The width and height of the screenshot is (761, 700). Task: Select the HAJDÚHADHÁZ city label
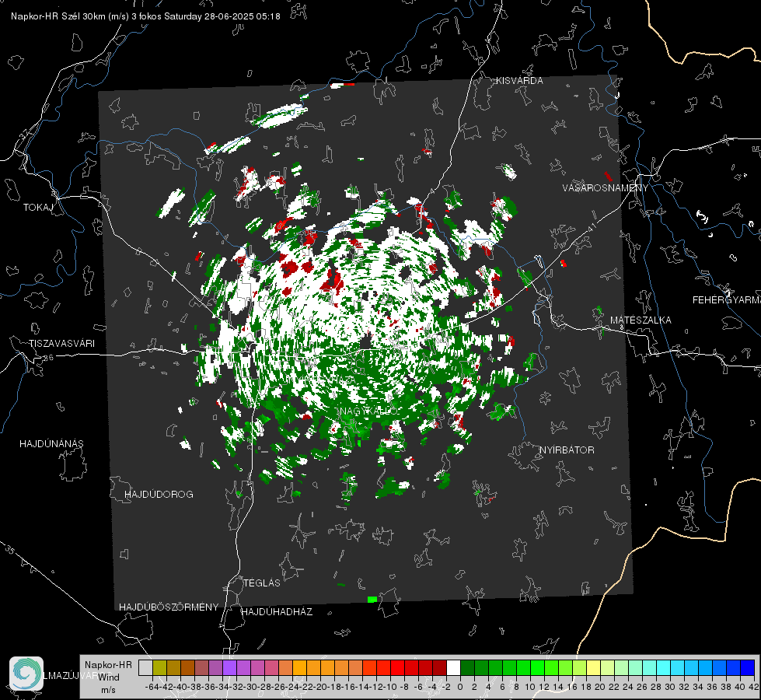tap(277, 612)
